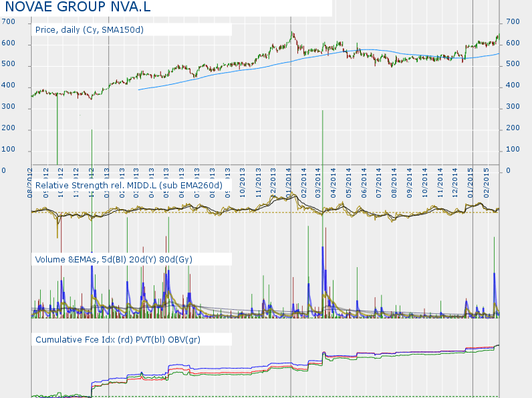Click the 100 value on the left price axis
Image resolution: width=532 pixels, height=398 pixels.
click(8, 149)
